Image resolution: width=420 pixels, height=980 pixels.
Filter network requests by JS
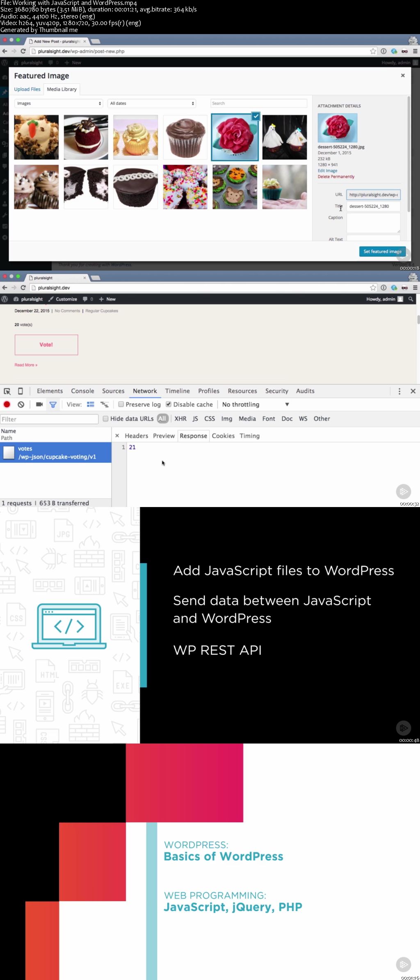(x=195, y=419)
